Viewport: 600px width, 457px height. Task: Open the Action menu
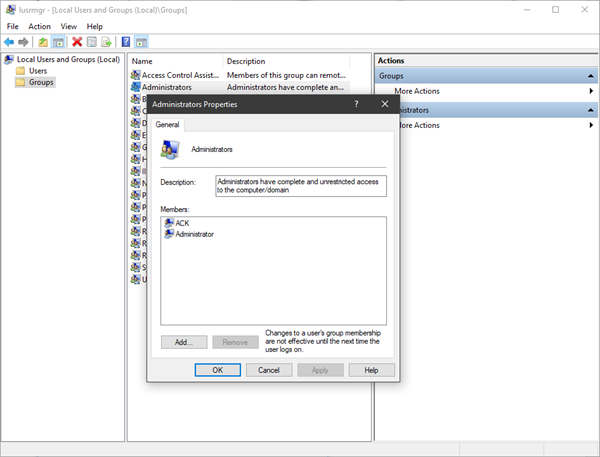39,26
